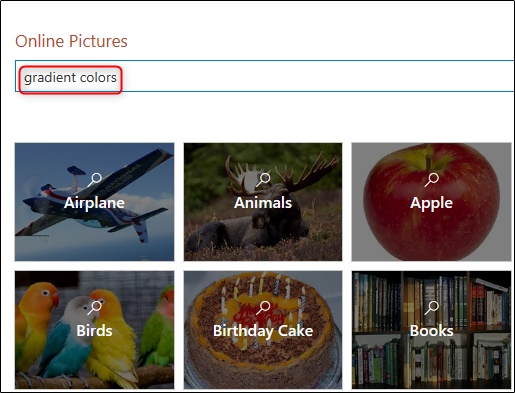
Task: Click the Animals text label
Action: pos(263,203)
